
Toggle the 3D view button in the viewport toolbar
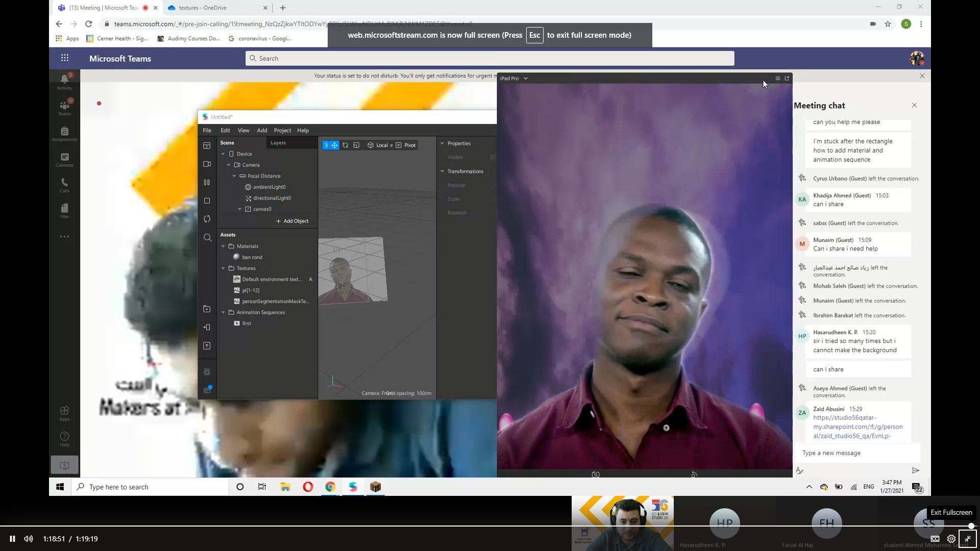[x=326, y=145]
